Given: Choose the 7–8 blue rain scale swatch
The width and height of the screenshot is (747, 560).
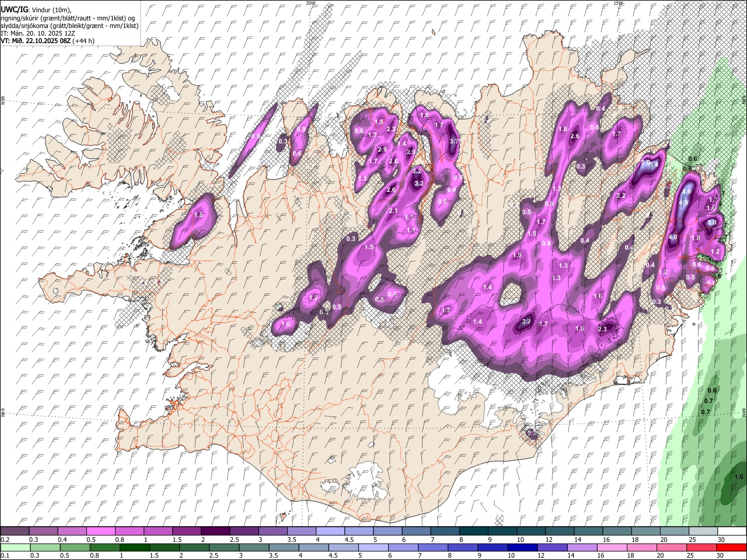Looking at the screenshot, I should tap(433, 547).
